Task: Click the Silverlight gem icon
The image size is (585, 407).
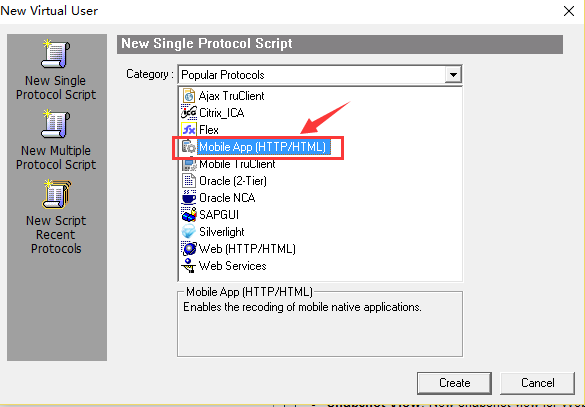Action: tap(189, 232)
